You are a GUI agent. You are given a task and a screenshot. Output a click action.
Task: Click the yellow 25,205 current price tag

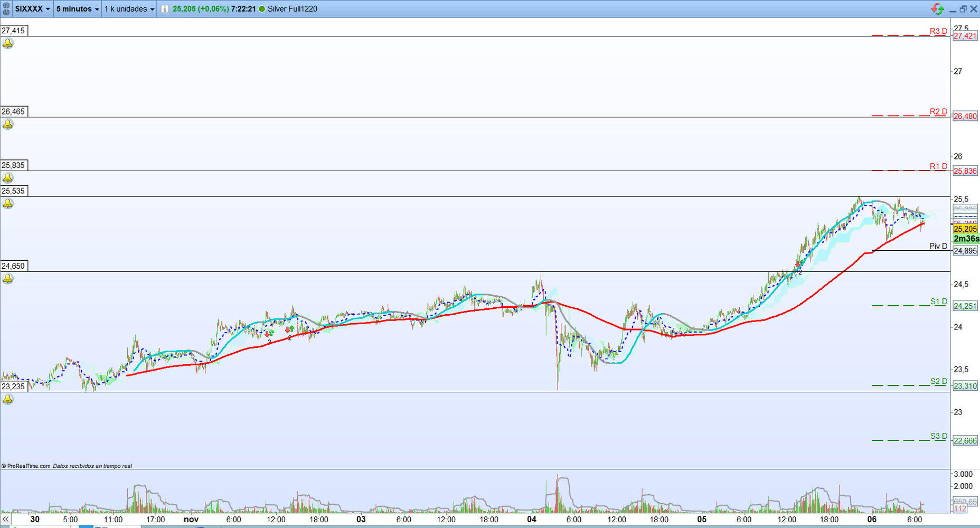coord(965,229)
